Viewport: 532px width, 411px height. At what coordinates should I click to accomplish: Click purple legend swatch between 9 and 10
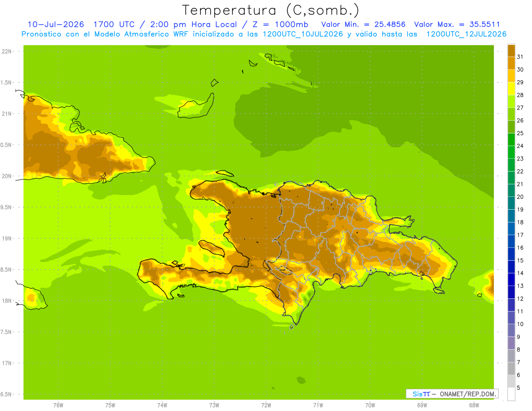[511, 330]
